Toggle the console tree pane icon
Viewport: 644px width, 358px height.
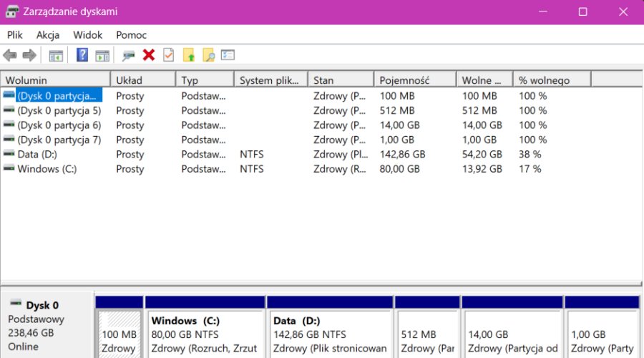[x=56, y=55]
